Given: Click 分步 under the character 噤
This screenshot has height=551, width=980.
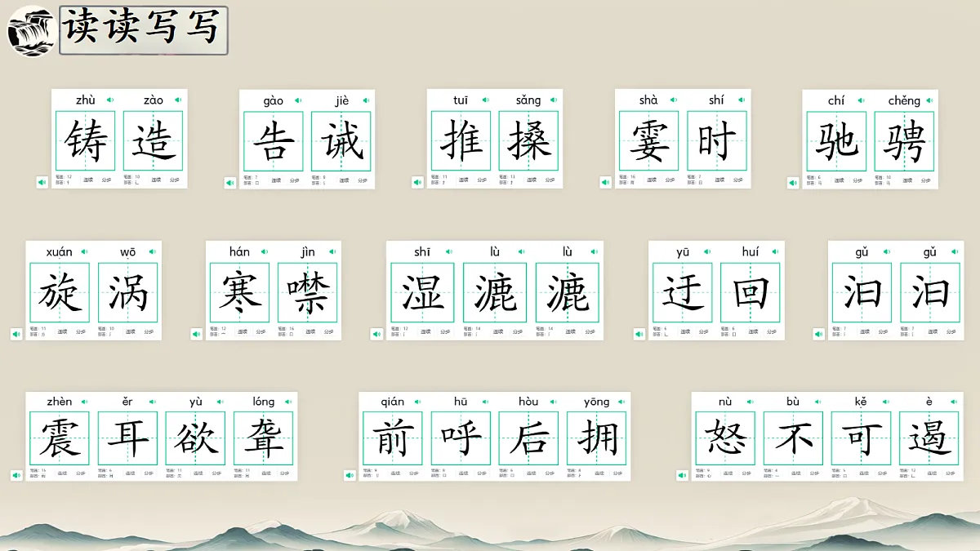Looking at the screenshot, I should coord(329,331).
